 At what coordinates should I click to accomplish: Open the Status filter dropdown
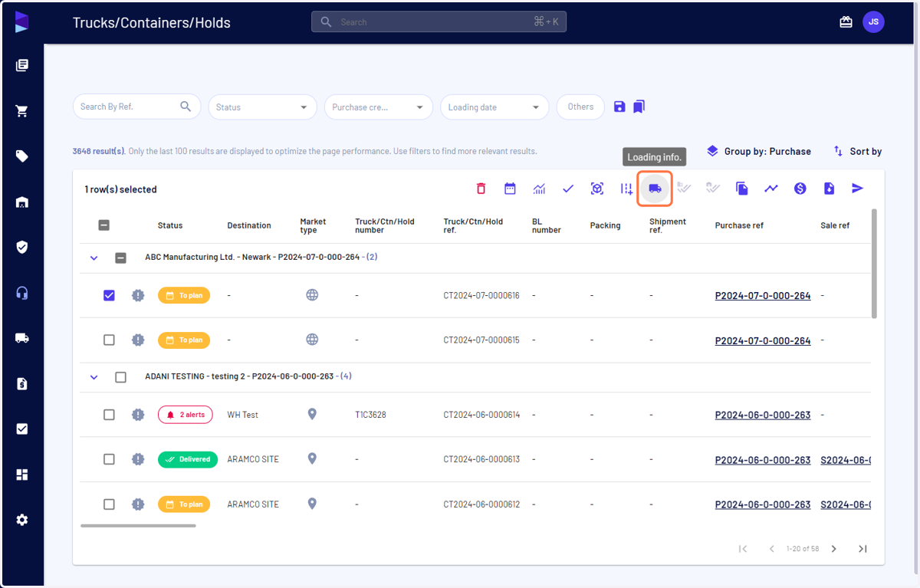(x=262, y=107)
